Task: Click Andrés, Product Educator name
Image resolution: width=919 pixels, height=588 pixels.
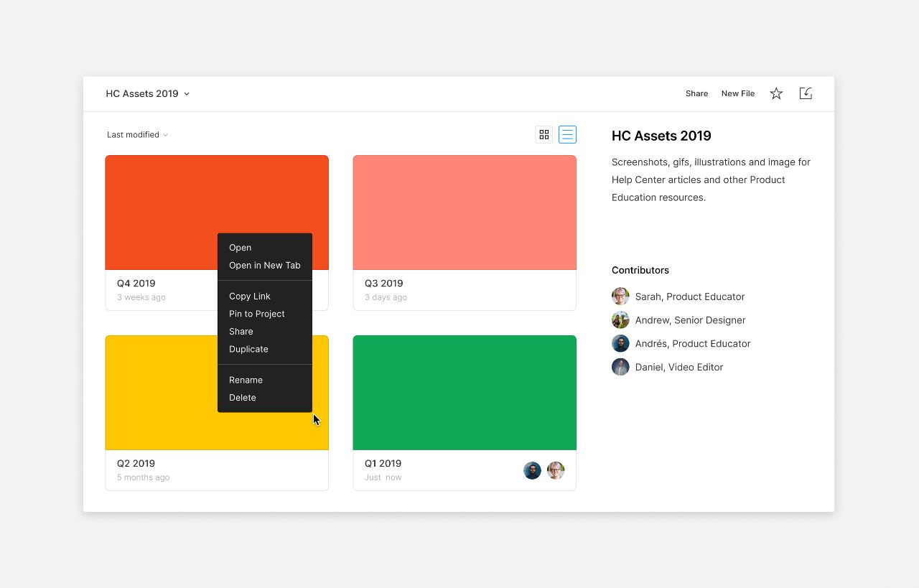Action: click(693, 344)
